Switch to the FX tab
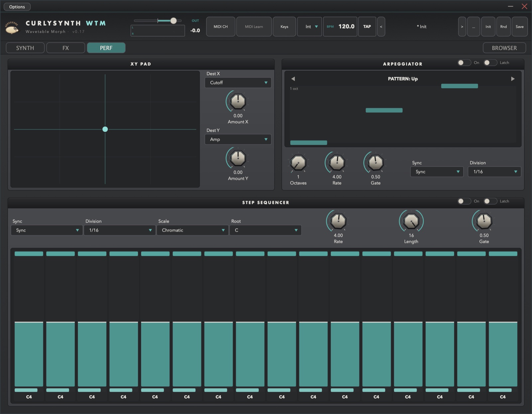 (x=66, y=48)
